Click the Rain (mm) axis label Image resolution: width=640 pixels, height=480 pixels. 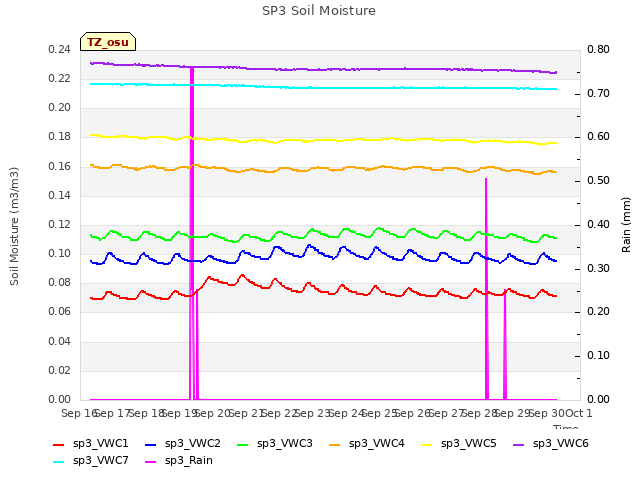[626, 225]
